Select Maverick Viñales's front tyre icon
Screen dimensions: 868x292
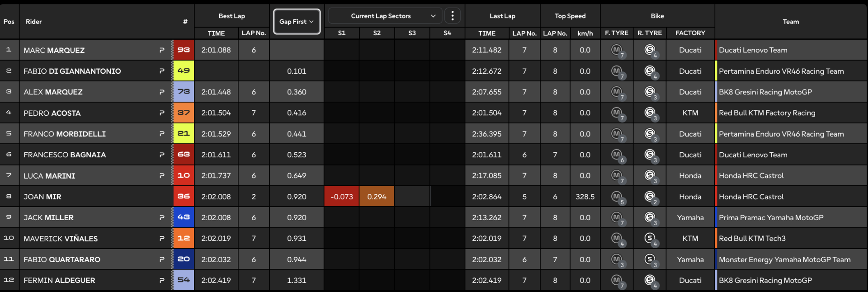[x=618, y=239]
